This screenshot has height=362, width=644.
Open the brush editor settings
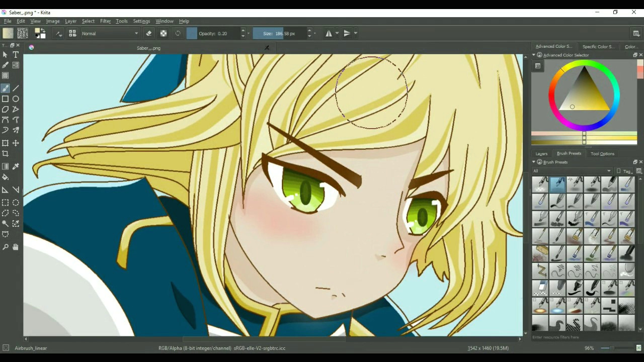58,33
